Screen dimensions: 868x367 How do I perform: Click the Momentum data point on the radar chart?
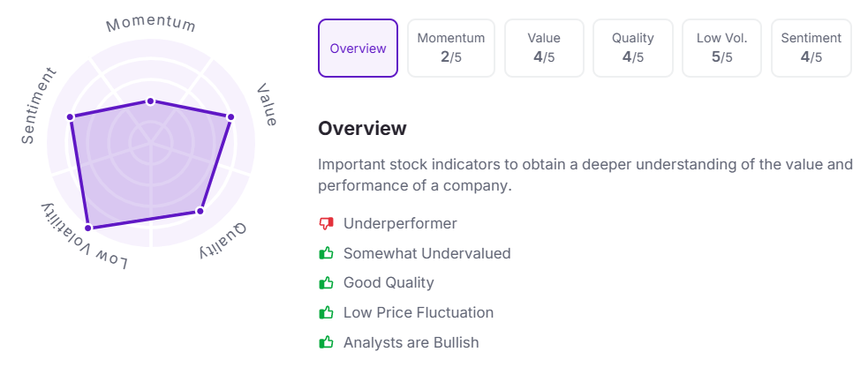click(x=150, y=101)
